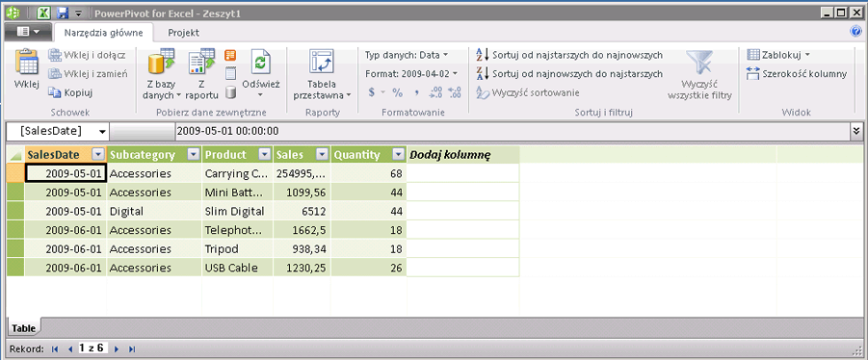Open the Tabela przestawna menu
Image resolution: width=868 pixels, height=360 pixels.
[322, 75]
